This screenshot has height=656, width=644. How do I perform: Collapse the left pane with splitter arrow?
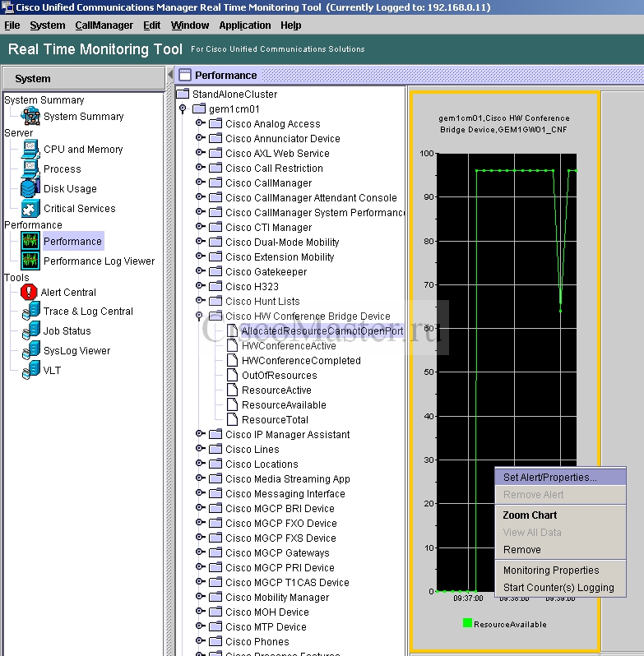(x=170, y=75)
